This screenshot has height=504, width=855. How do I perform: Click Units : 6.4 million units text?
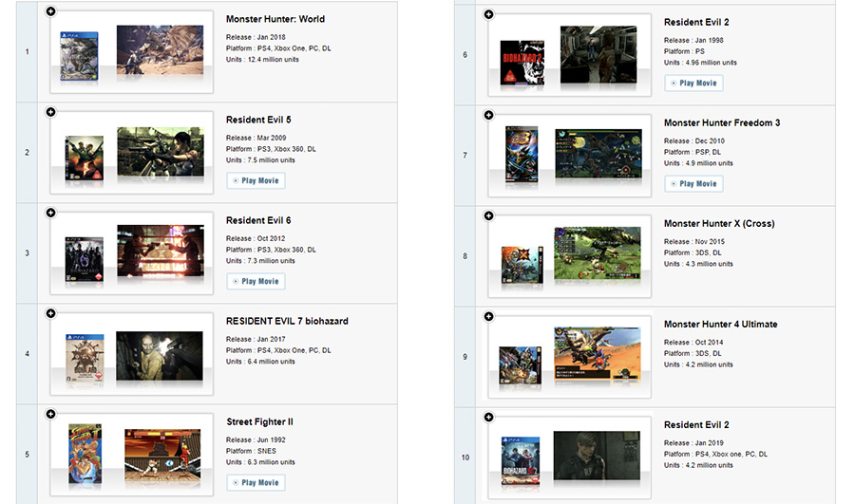(x=260, y=363)
